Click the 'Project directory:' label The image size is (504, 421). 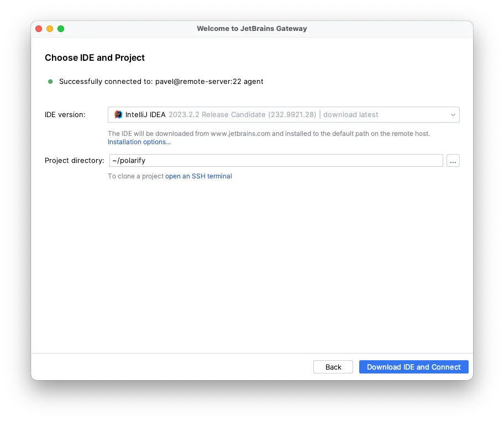click(75, 161)
